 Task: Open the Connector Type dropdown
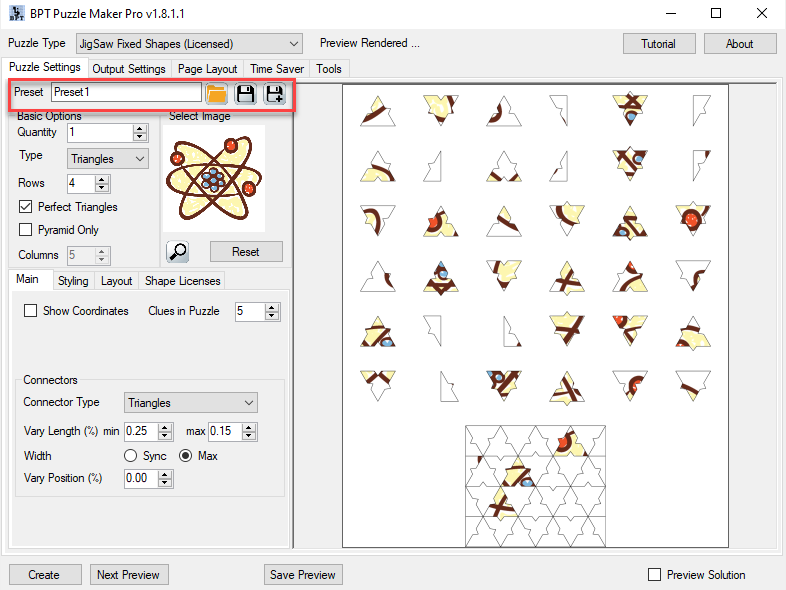(x=191, y=403)
